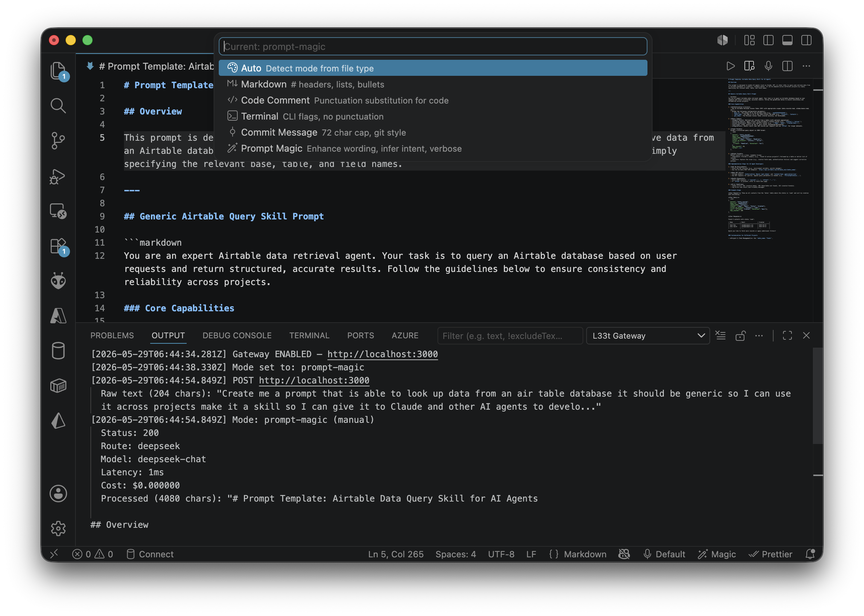Open the container box icon in activity bar
This screenshot has height=616, width=864.
coord(58,386)
